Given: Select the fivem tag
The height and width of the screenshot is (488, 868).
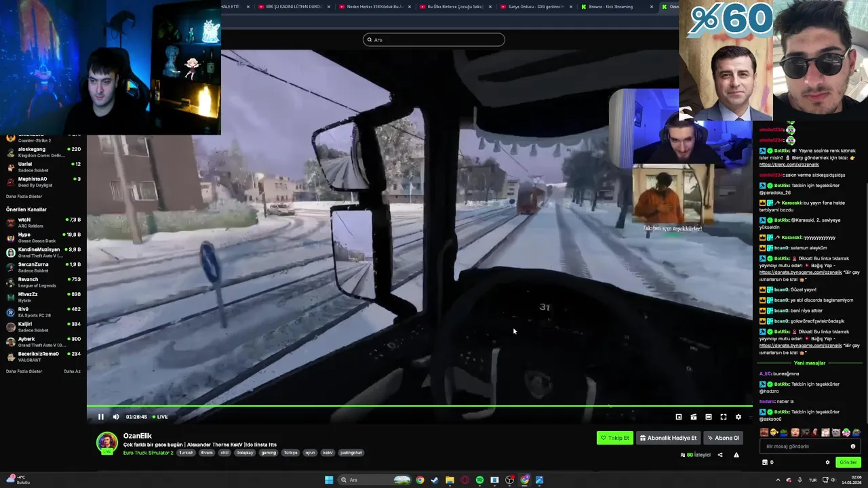Looking at the screenshot, I should [207, 453].
